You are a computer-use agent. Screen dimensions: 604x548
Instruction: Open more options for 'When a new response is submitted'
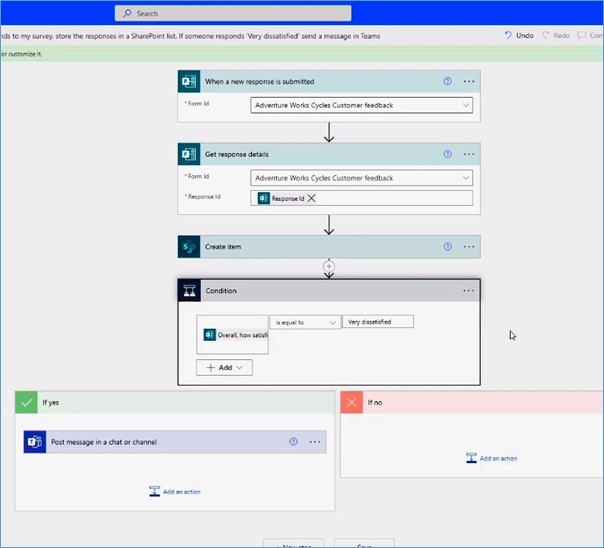469,81
